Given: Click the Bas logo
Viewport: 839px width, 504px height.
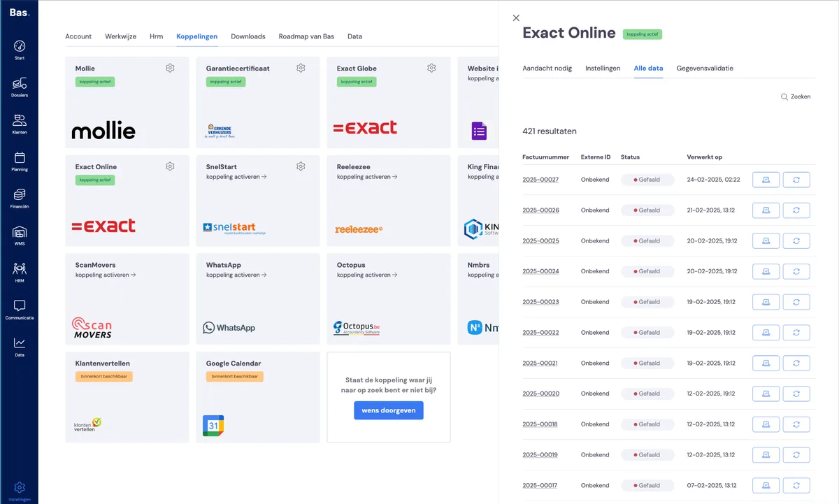Looking at the screenshot, I should click(x=19, y=13).
